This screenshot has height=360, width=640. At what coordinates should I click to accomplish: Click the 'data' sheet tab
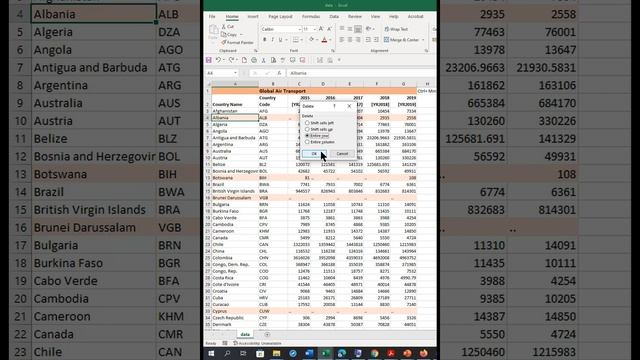pos(245,334)
